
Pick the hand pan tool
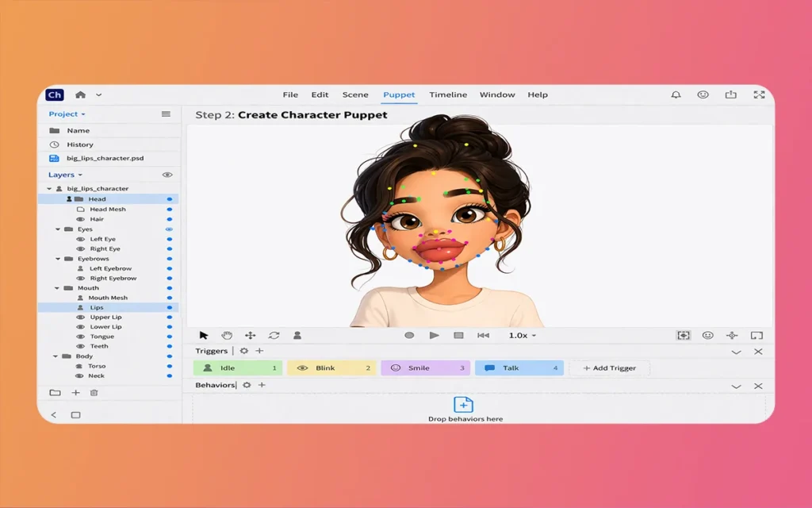point(227,336)
